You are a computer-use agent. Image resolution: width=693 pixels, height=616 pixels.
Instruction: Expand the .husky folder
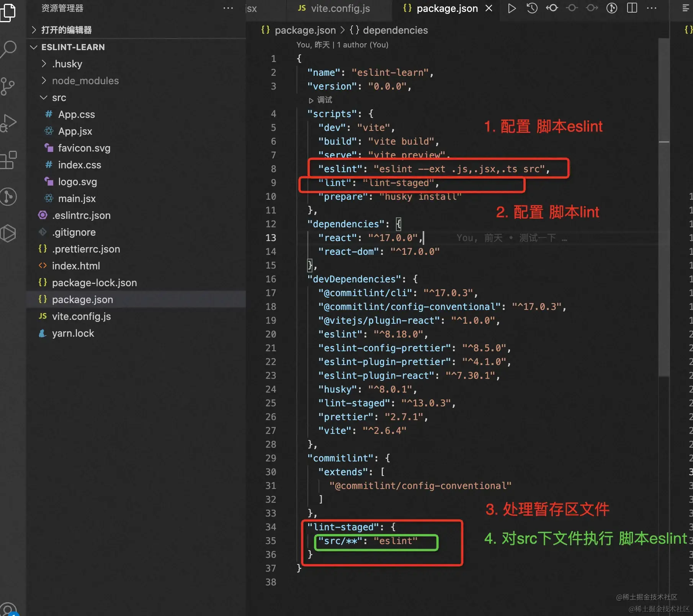136,64
